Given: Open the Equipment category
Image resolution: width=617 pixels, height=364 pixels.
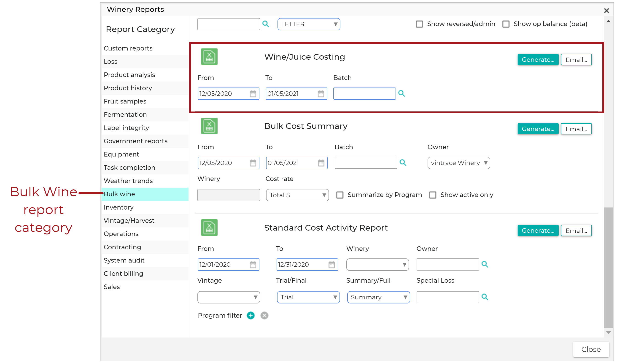Looking at the screenshot, I should click(145, 154).
